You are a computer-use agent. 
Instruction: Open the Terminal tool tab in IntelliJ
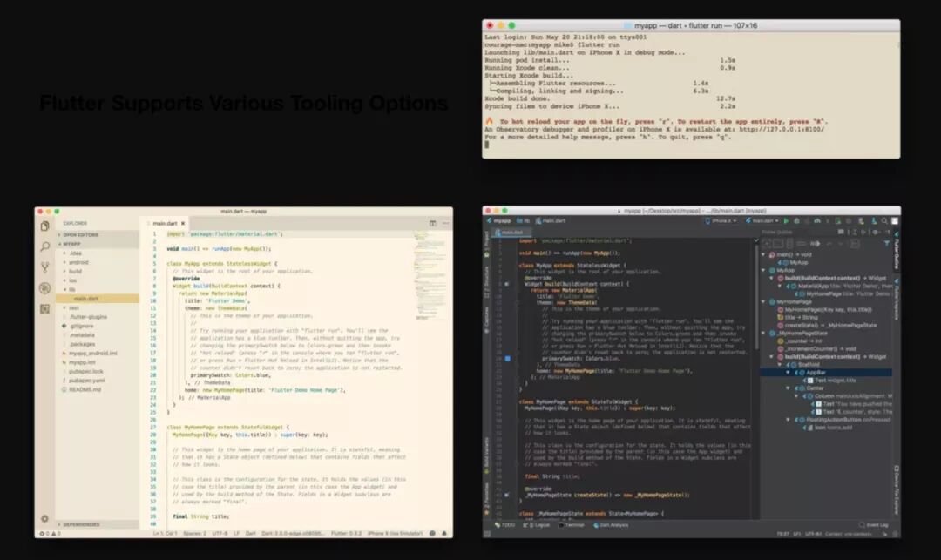click(x=571, y=524)
